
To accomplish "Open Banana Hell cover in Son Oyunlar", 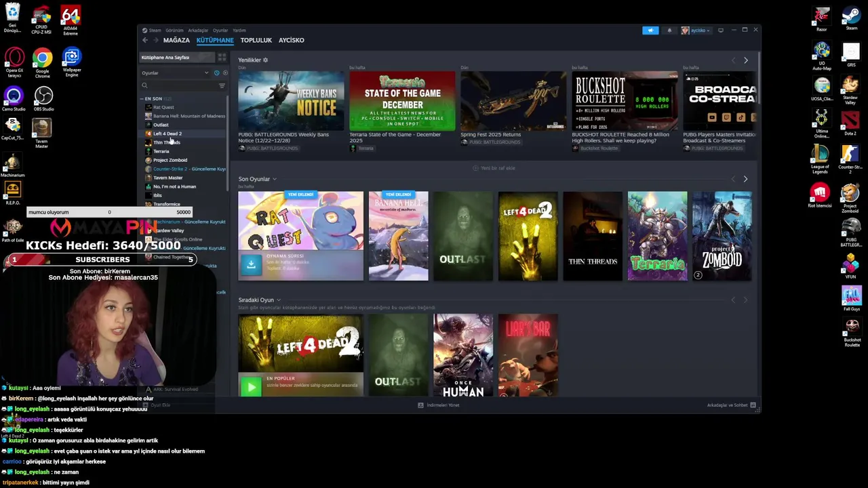I will (398, 236).
